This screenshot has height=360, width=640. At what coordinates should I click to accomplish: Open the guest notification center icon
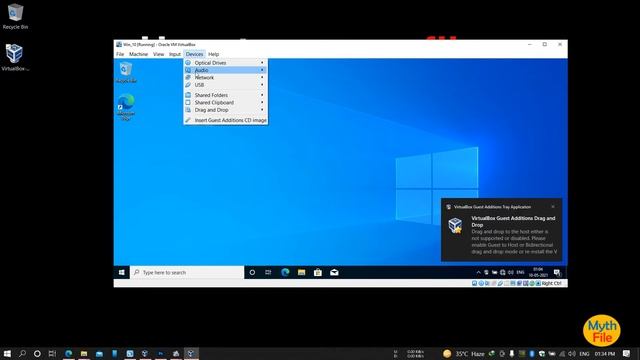[557, 272]
